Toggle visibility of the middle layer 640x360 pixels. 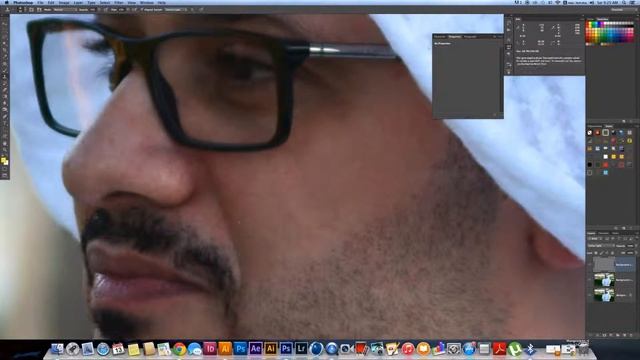click(x=590, y=280)
